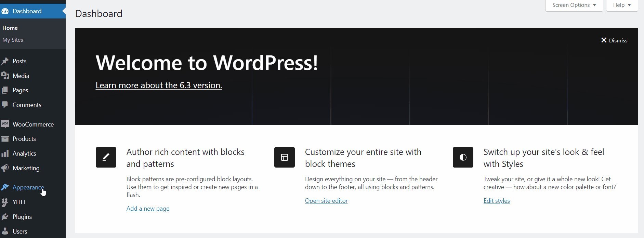Follow the Learn more about 6.3 version link
The image size is (644, 238).
pyautogui.click(x=159, y=85)
